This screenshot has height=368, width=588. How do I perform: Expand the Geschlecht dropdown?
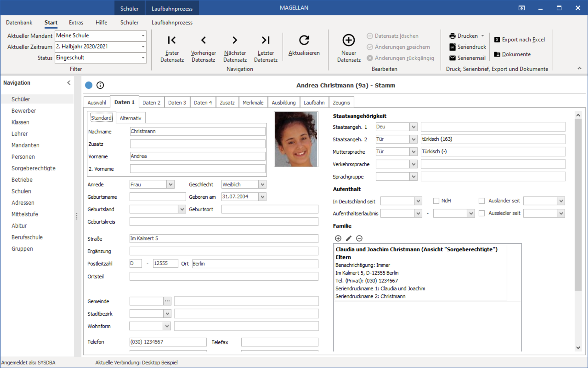point(263,184)
